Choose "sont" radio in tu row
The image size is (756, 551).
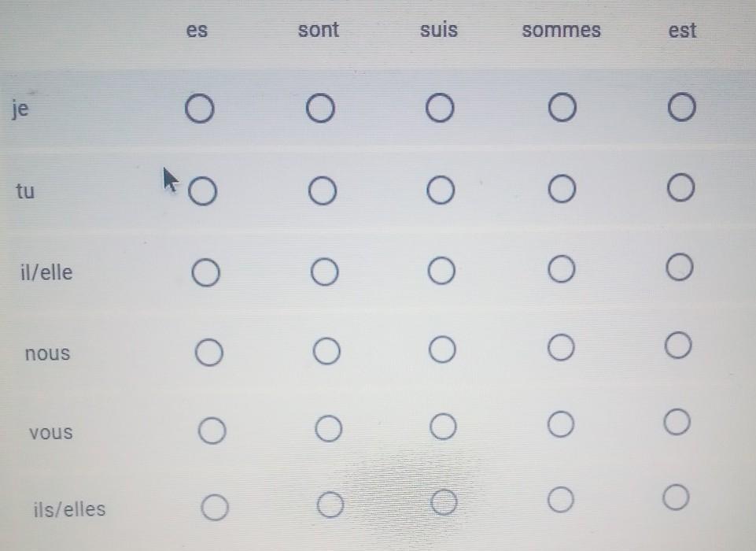point(322,190)
